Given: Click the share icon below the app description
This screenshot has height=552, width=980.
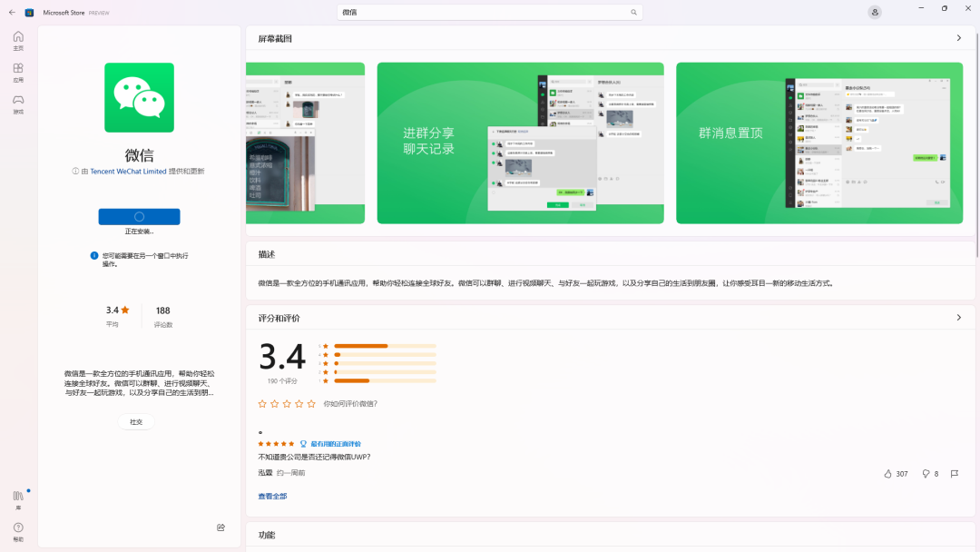Looking at the screenshot, I should (220, 527).
